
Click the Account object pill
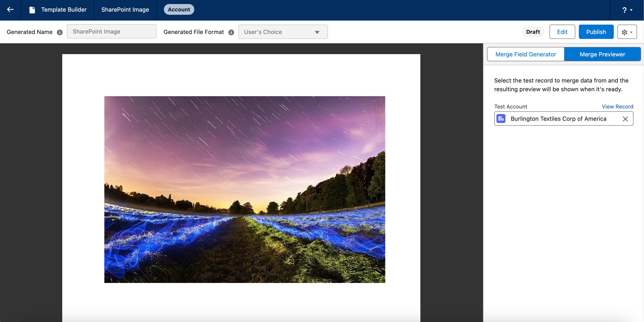(179, 9)
